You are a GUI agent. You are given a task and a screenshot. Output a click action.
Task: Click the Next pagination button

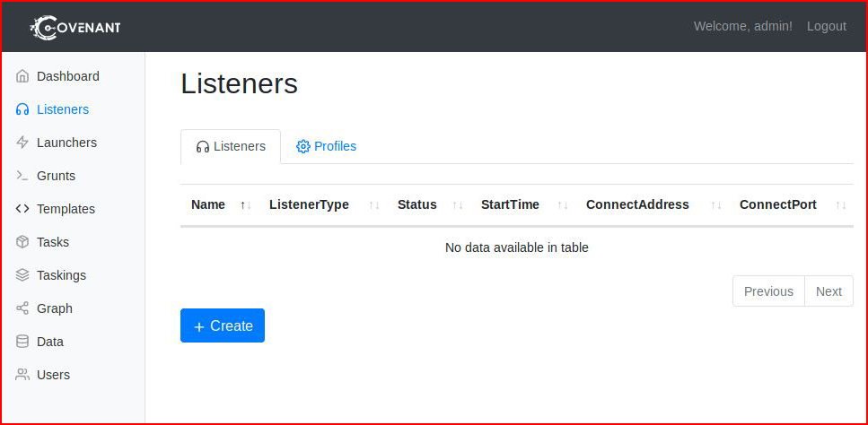pos(829,291)
